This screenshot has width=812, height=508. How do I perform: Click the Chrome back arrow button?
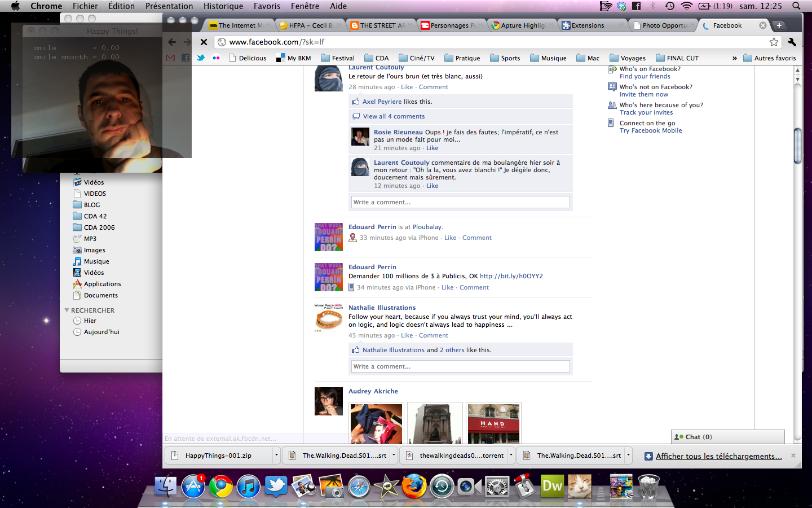coord(172,42)
